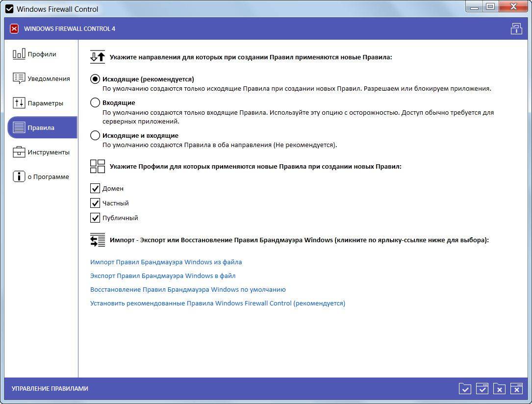532x404 pixels.
Task: Click the Уведомления speech-bubble icon
Action: (19, 78)
